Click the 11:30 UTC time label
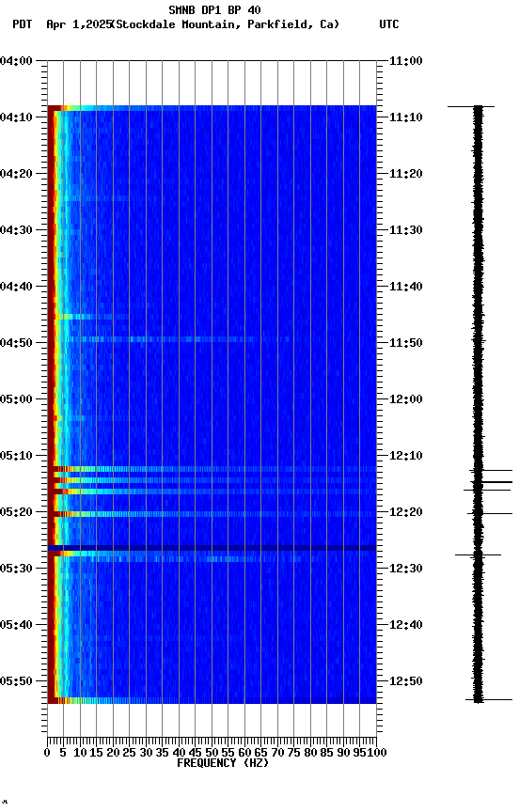This screenshot has width=519, height=812. [406, 230]
